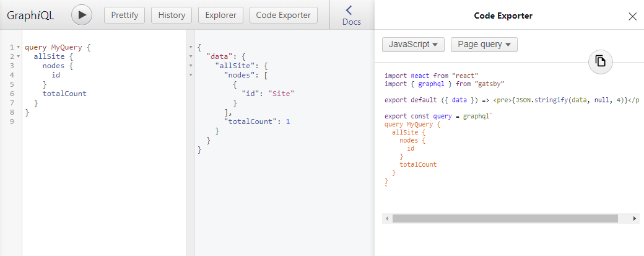Click the scrollbar left arrow in Code Exporter
644x256 pixels.
(x=387, y=219)
